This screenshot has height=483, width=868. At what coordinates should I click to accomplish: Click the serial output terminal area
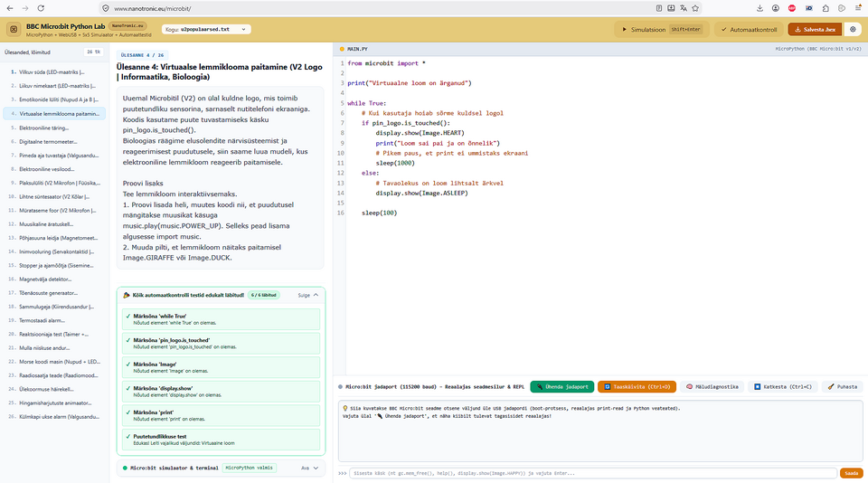600,431
